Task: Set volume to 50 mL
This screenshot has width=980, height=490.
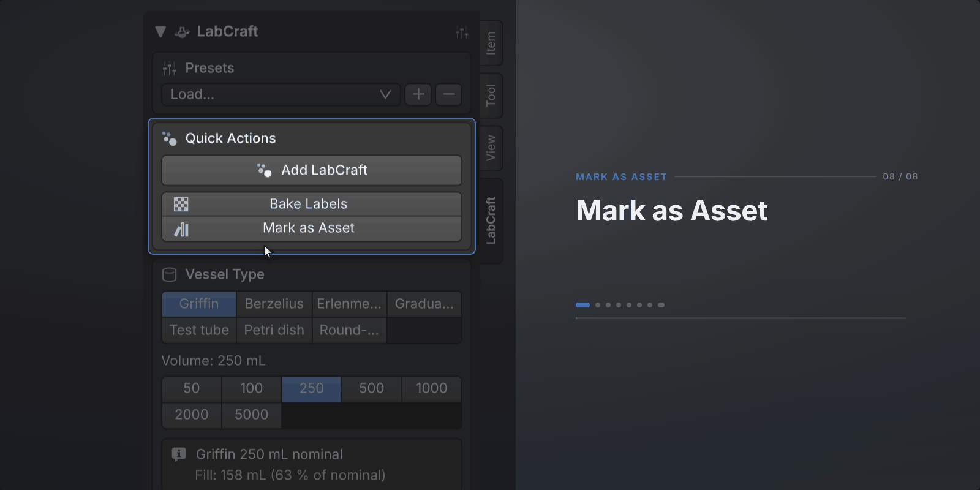Action: pyautogui.click(x=192, y=388)
